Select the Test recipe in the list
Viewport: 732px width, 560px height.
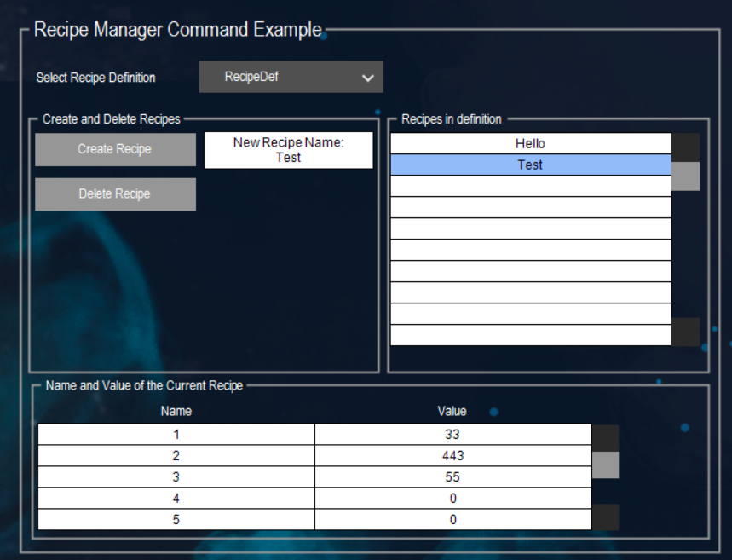[x=530, y=165]
